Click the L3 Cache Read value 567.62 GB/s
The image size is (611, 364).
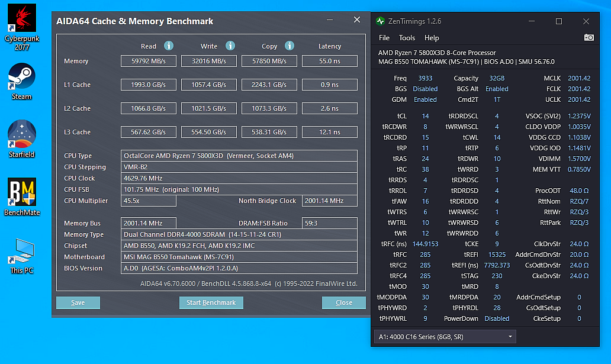(x=149, y=132)
